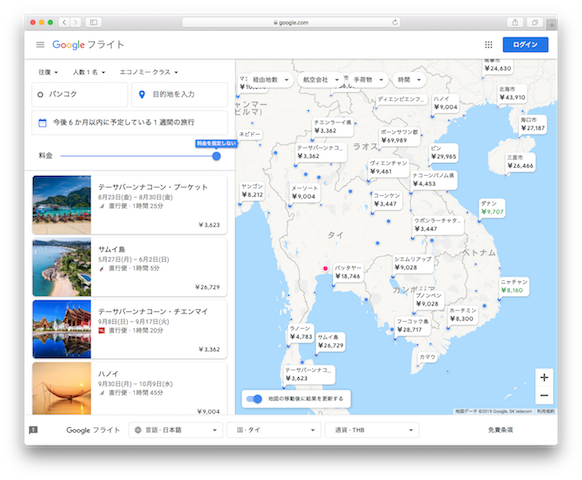Click the プノンペン ￥9,028 map label
This screenshot has width=582, height=480.
click(x=428, y=300)
